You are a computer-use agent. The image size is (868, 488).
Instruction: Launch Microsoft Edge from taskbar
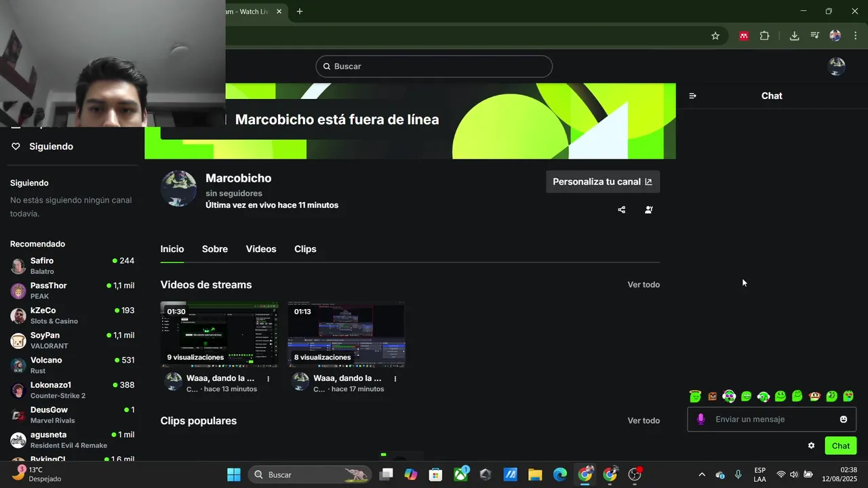pyautogui.click(x=560, y=474)
